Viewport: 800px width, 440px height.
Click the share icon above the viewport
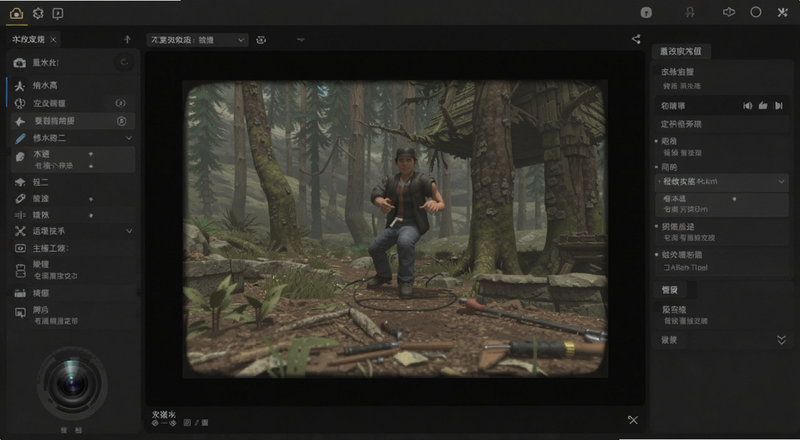pyautogui.click(x=636, y=39)
